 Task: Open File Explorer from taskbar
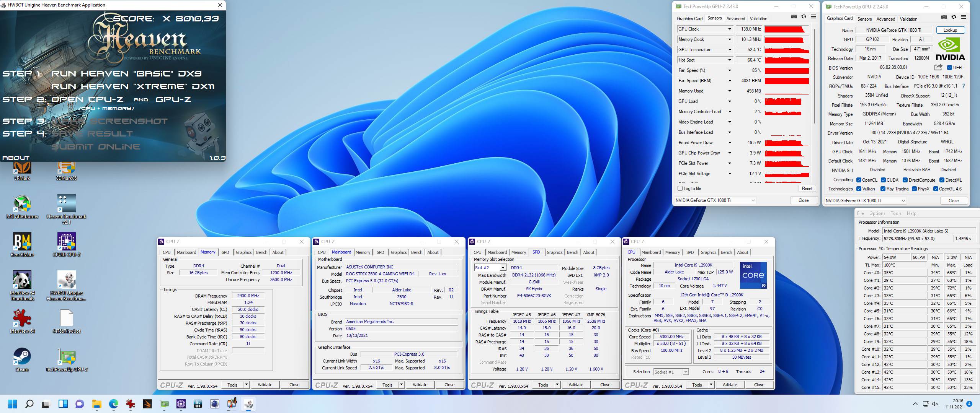tap(96, 404)
